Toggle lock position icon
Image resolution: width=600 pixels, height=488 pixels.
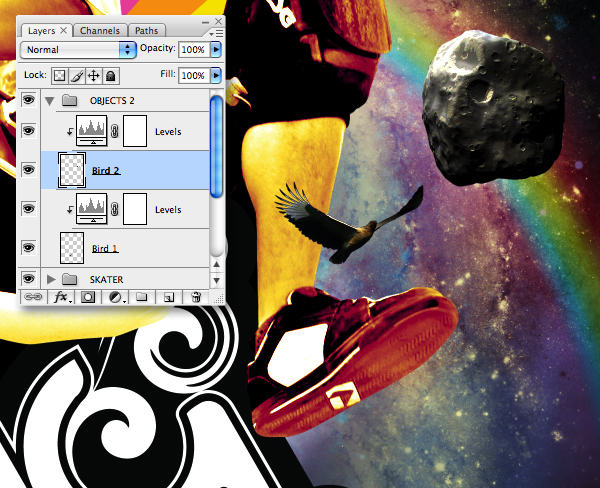point(94,76)
